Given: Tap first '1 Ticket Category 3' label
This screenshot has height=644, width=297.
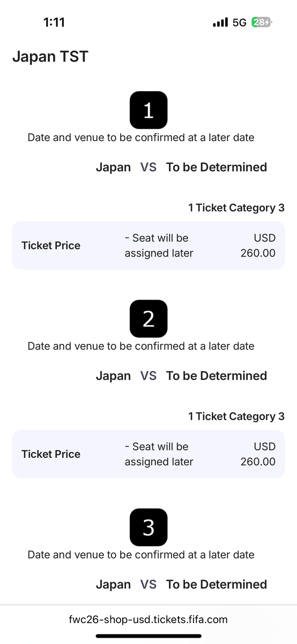Looking at the screenshot, I should tap(236, 208).
